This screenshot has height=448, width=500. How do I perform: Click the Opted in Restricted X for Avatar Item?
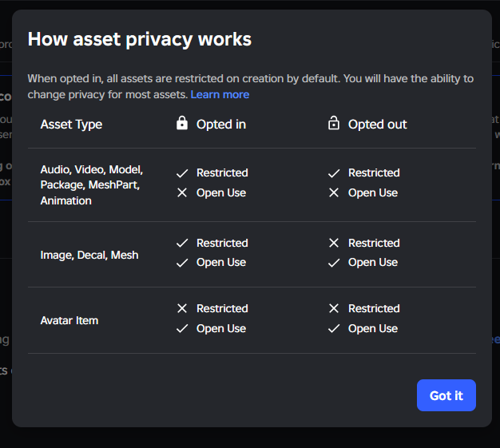tap(182, 308)
